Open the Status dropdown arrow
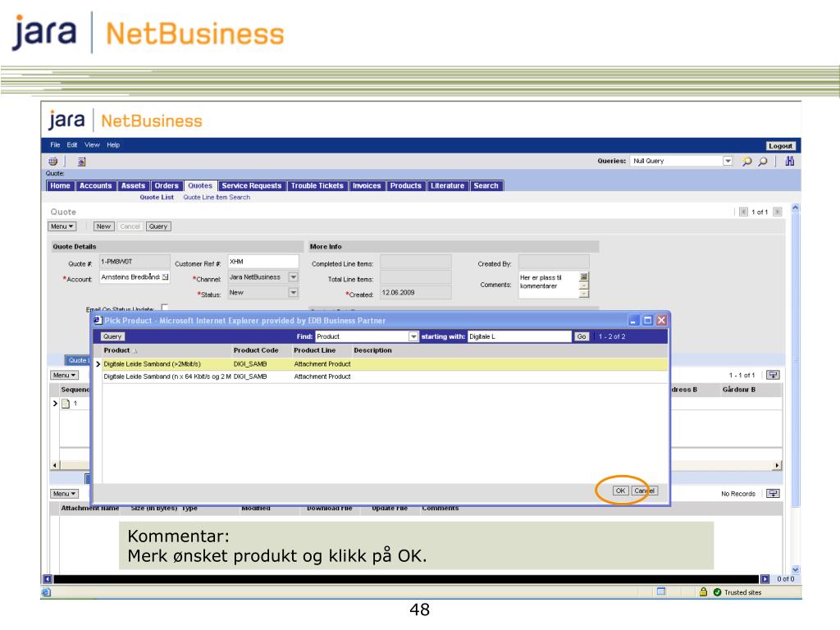The height and width of the screenshot is (630, 840). pyautogui.click(x=293, y=293)
